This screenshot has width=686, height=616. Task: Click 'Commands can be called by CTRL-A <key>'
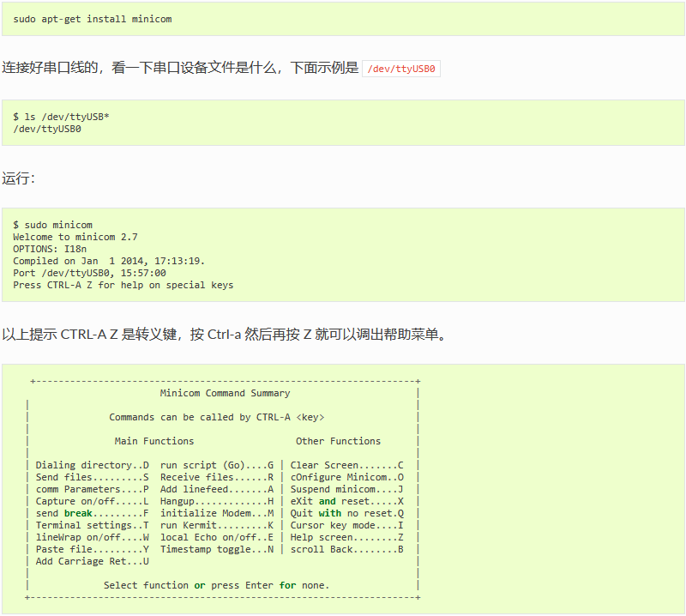(x=217, y=417)
